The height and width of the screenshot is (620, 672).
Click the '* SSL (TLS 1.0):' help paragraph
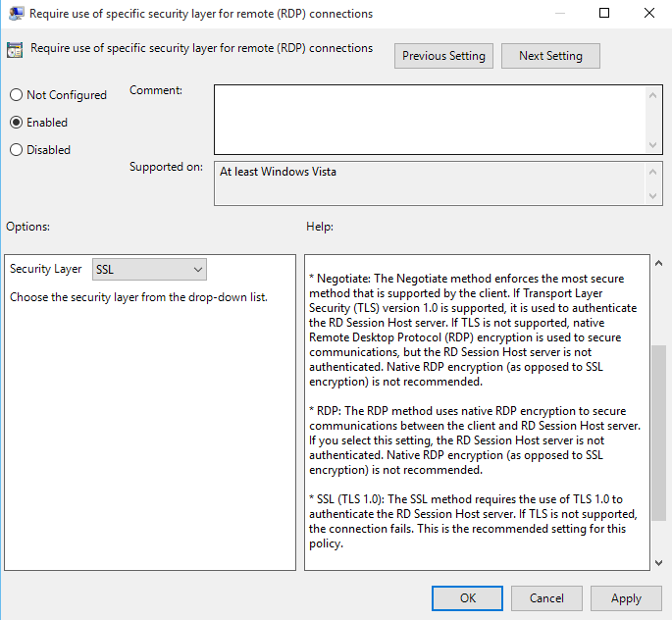(x=473, y=521)
